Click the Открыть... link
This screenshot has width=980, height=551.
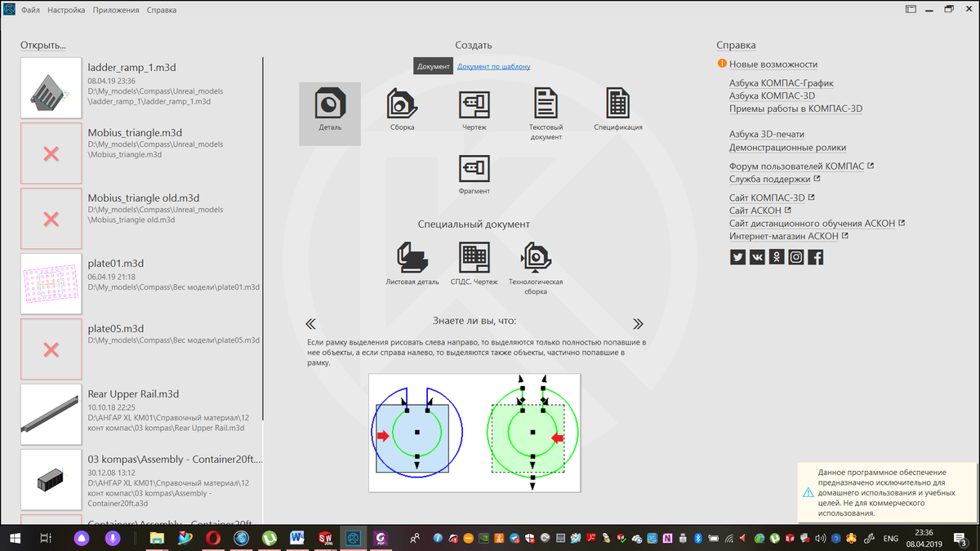coord(43,46)
